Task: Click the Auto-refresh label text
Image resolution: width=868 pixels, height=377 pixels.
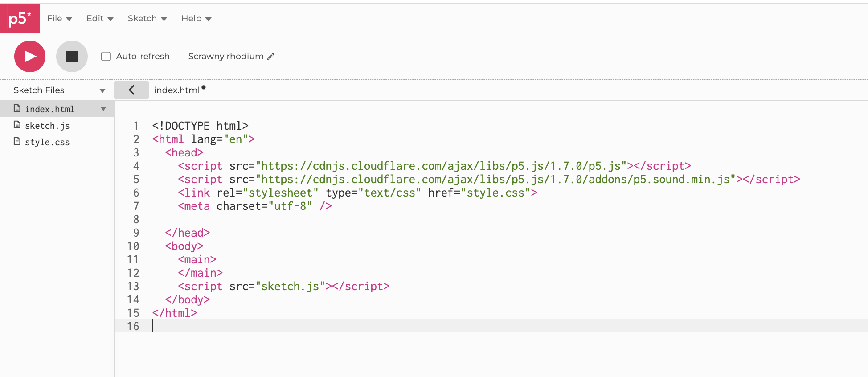Action: (x=143, y=56)
